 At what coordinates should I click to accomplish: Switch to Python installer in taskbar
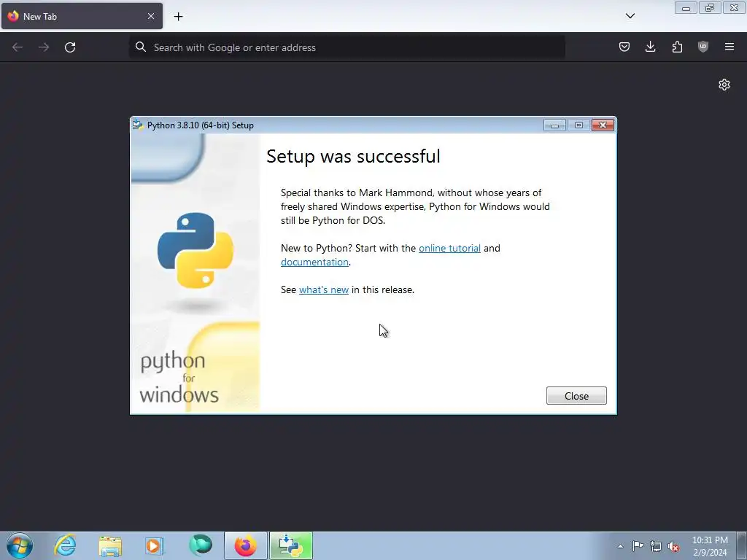pyautogui.click(x=290, y=545)
